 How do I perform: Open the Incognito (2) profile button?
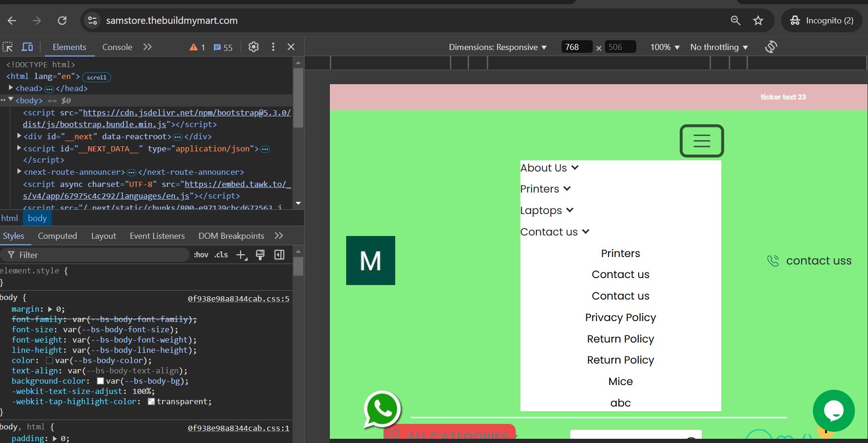[x=822, y=21]
